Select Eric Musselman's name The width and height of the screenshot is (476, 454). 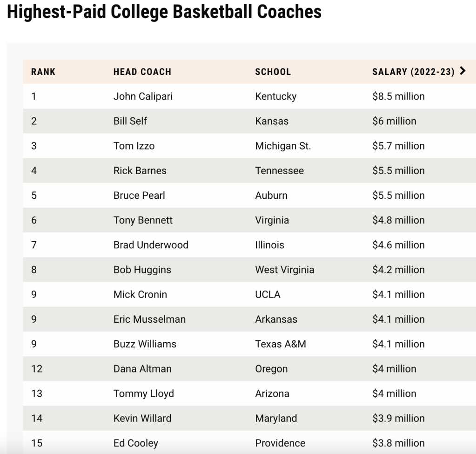[x=149, y=319]
